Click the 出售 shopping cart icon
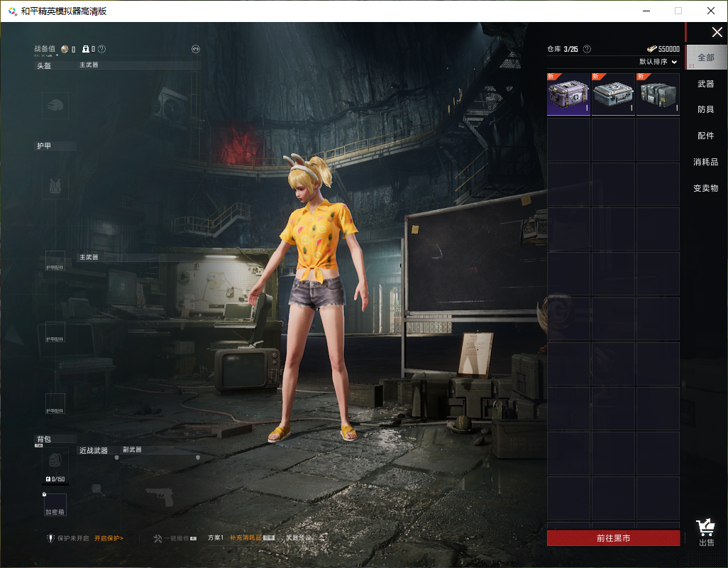 706,528
